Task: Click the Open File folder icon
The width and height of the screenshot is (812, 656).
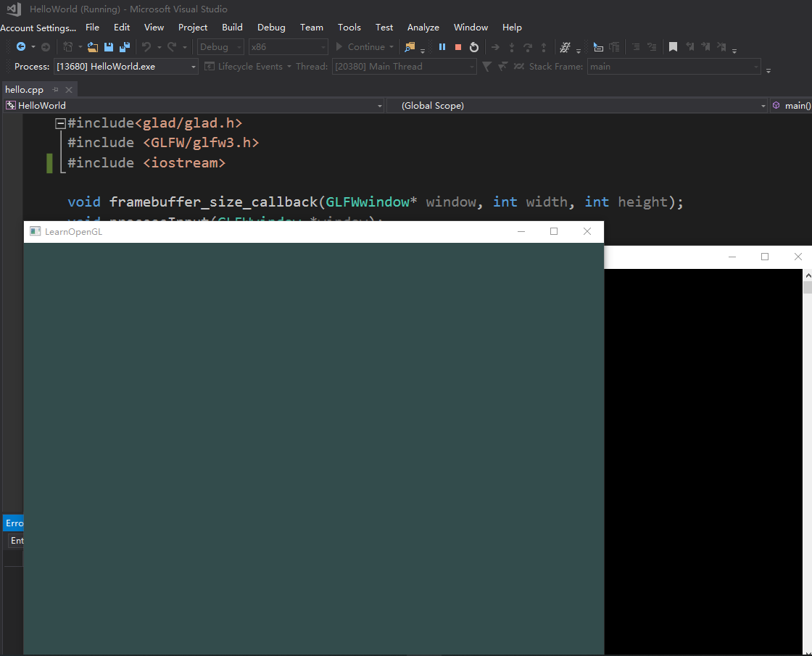Action: tap(92, 47)
